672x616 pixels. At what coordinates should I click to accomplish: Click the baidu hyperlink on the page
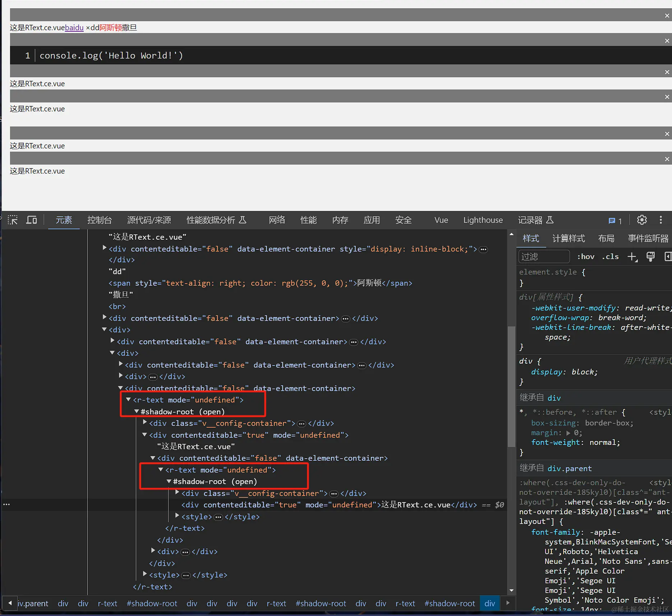(74, 28)
